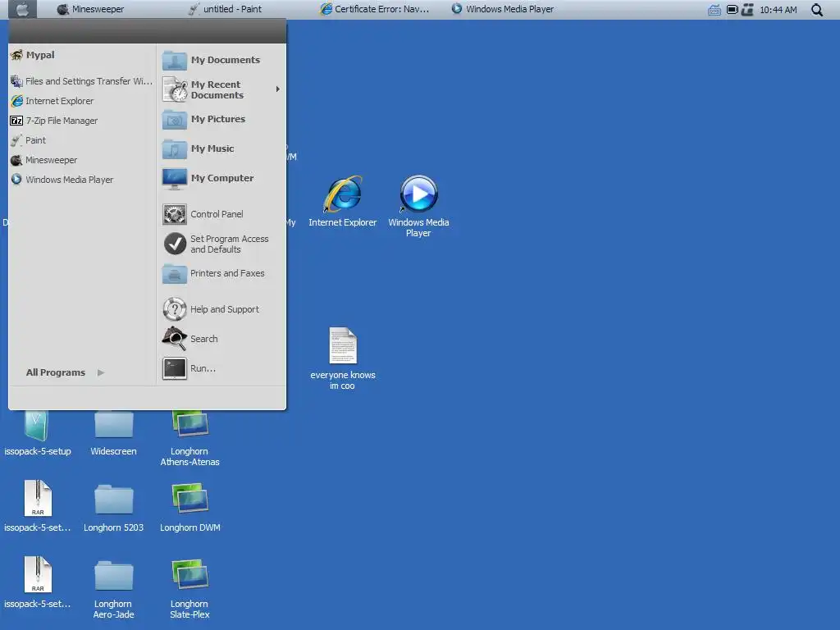
Task: Switch to untitled - Paint taskbar item
Action: pos(225,9)
